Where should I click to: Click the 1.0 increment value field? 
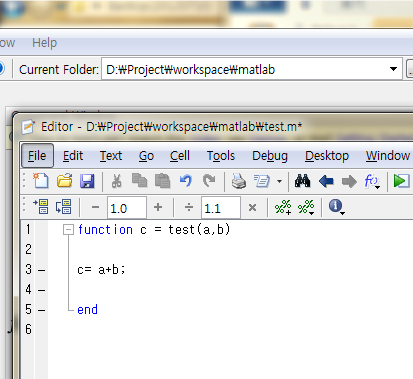point(127,208)
